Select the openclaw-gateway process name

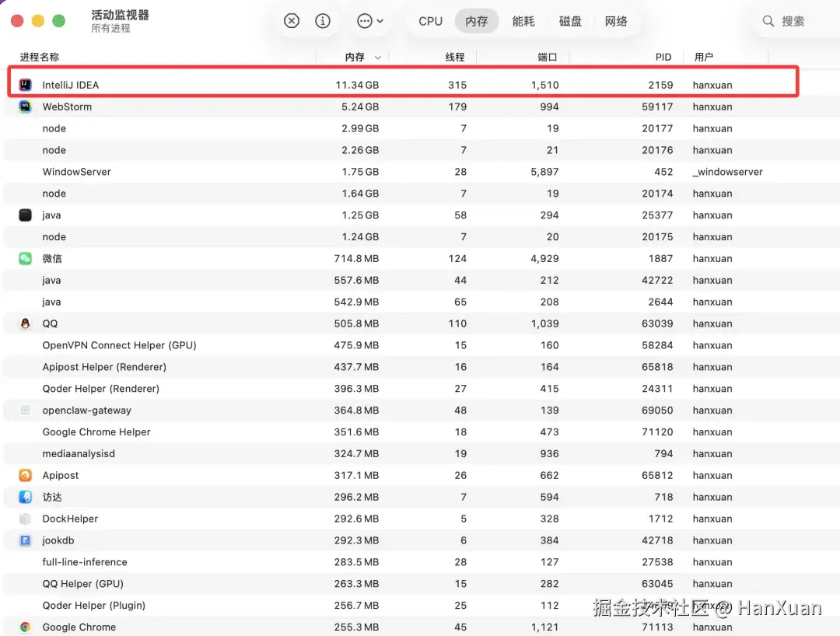(x=87, y=411)
